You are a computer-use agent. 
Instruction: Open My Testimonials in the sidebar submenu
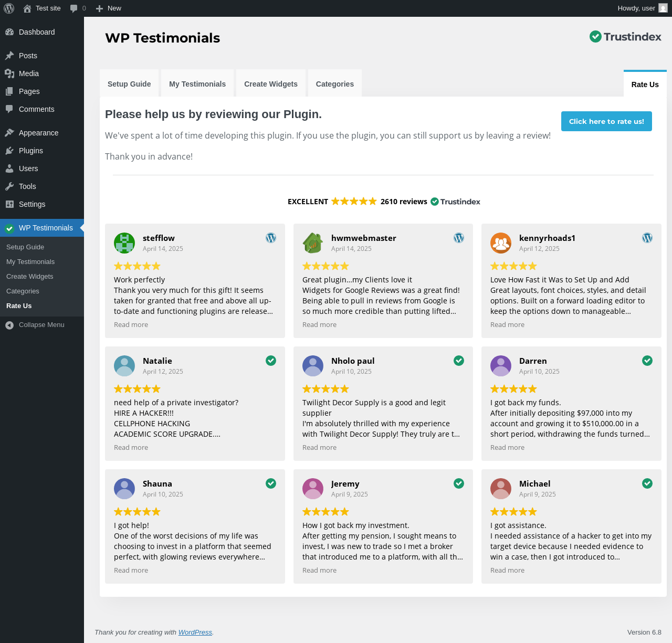pyautogui.click(x=30, y=262)
